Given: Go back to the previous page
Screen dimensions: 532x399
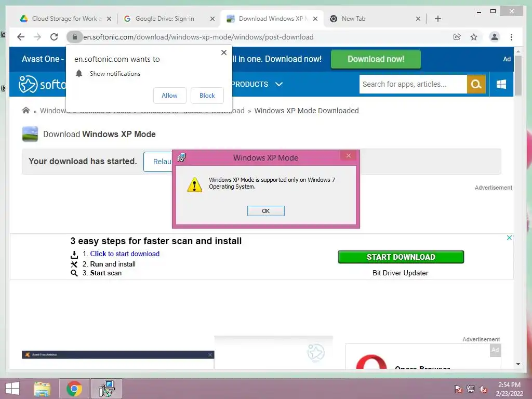Looking at the screenshot, I should [21, 37].
